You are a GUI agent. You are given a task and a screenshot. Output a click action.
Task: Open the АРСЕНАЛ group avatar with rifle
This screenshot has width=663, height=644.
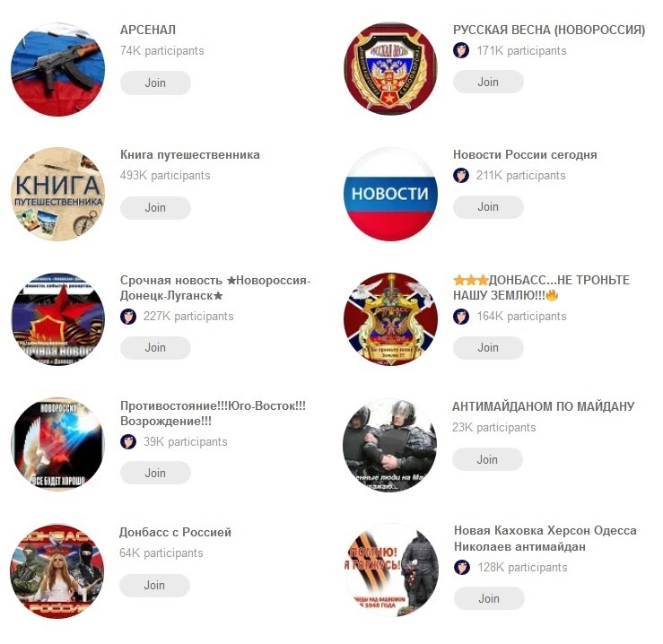coord(57,69)
